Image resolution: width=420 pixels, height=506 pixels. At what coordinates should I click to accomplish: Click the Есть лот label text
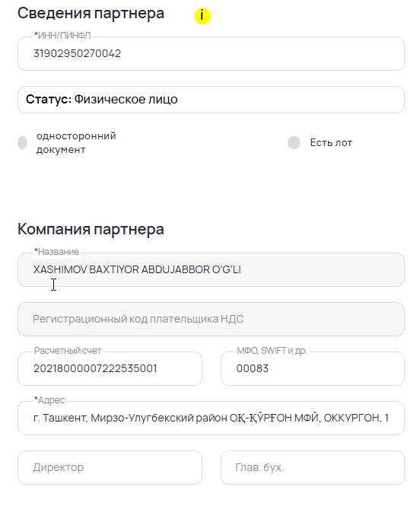pyautogui.click(x=331, y=142)
